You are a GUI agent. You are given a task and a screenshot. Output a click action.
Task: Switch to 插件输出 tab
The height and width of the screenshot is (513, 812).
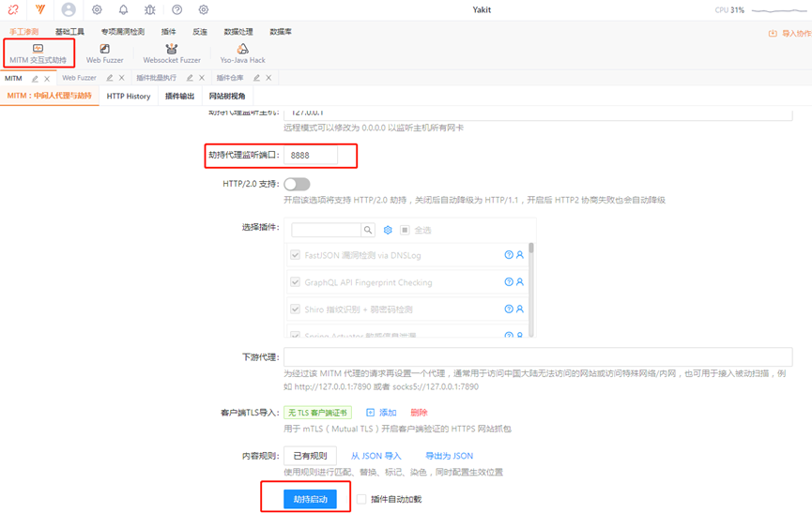pyautogui.click(x=179, y=97)
